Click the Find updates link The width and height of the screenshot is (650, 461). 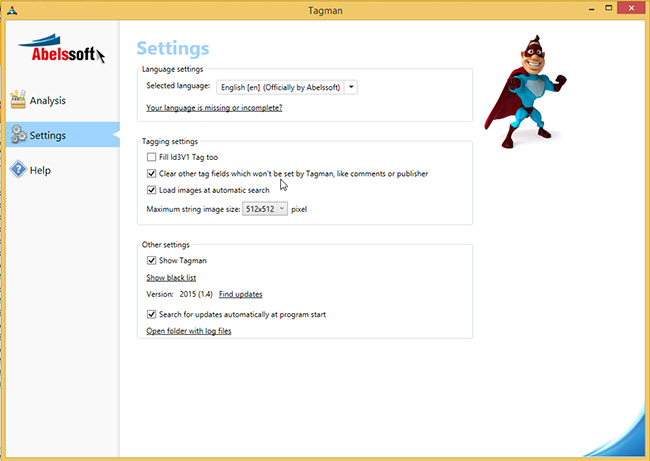click(240, 294)
